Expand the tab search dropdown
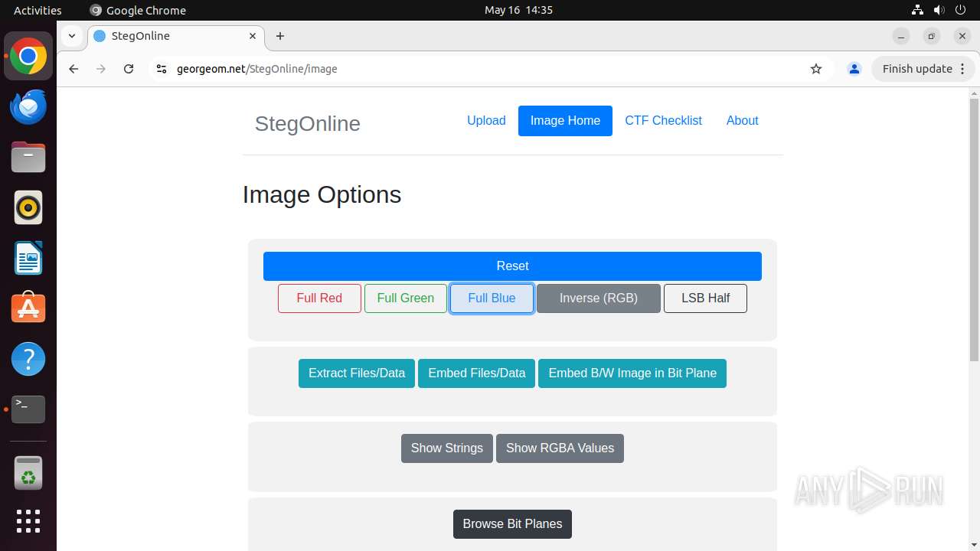 (71, 36)
